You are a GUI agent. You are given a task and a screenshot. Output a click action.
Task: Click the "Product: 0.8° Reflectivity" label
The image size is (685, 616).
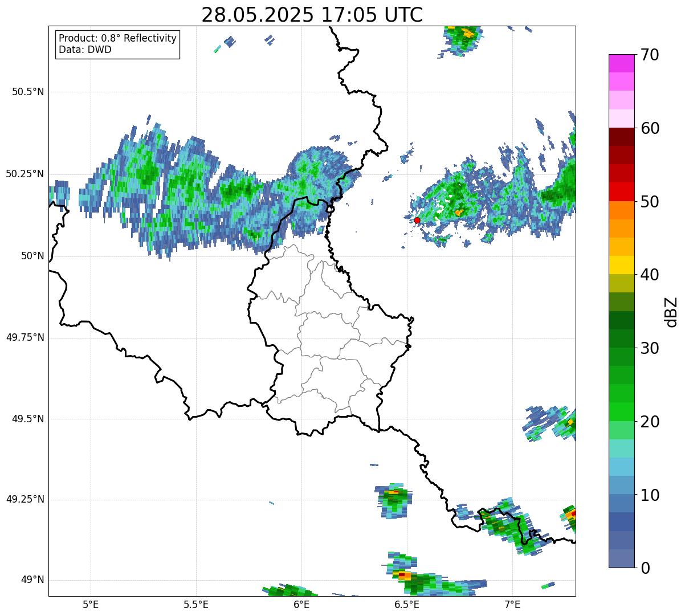(117, 38)
